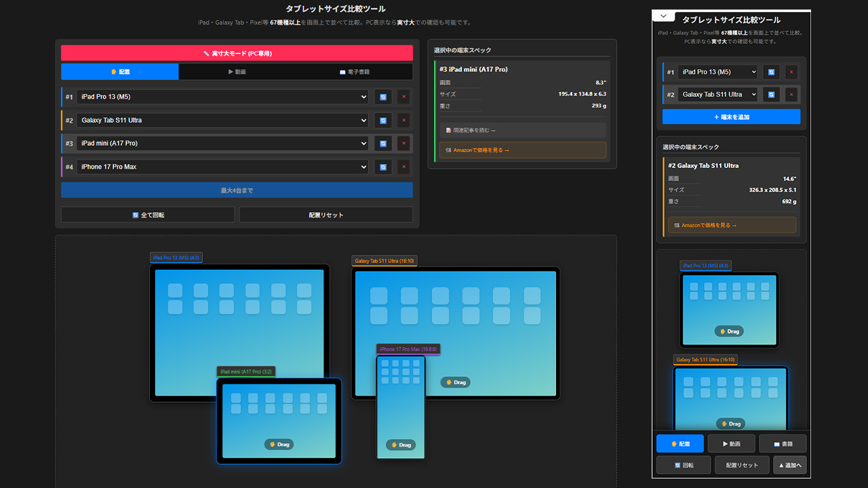Remove the iPad mini (A17 Pro) row

404,144
